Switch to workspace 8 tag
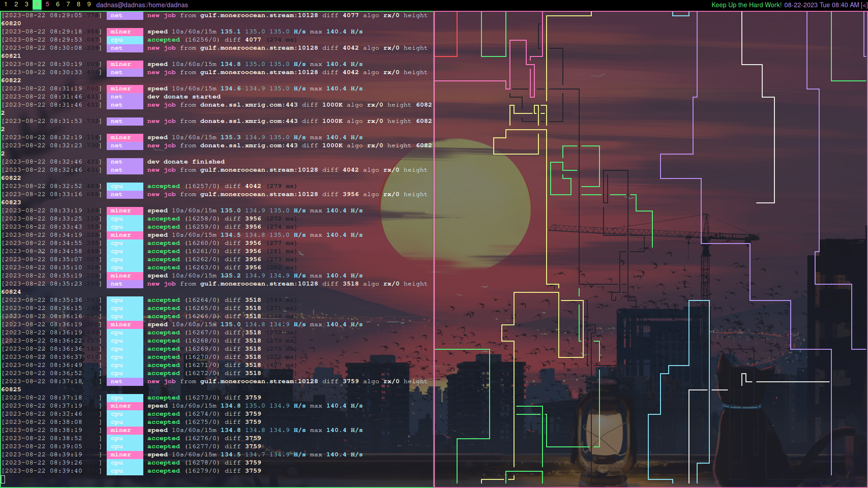868x488 pixels. (79, 5)
